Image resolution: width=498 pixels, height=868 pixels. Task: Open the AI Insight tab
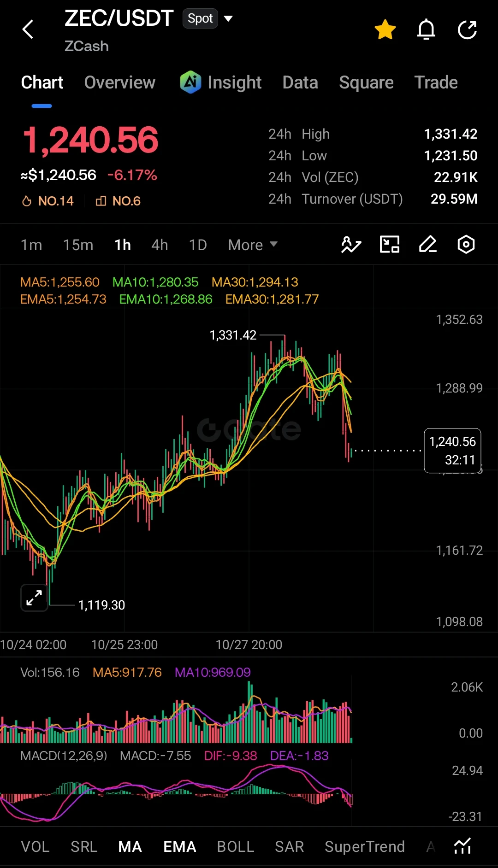pos(221,82)
